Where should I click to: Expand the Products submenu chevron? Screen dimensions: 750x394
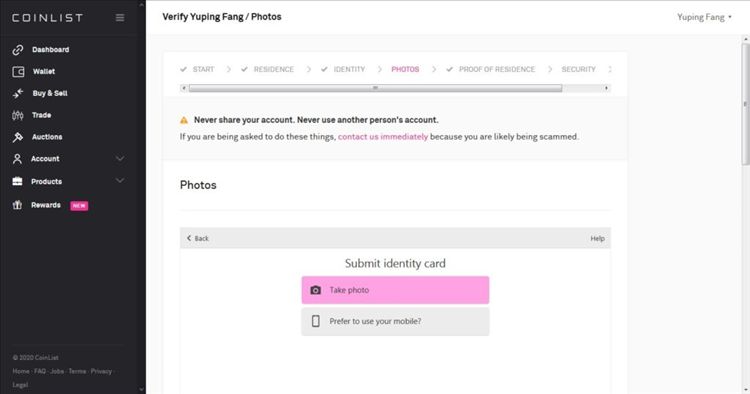coord(120,181)
